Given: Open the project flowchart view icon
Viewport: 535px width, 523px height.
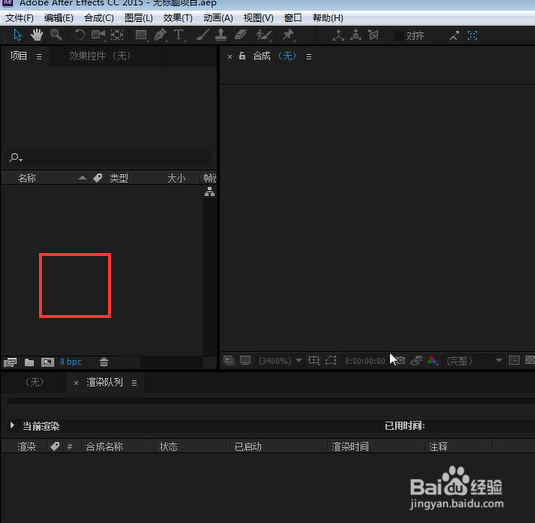Looking at the screenshot, I should 209,192.
